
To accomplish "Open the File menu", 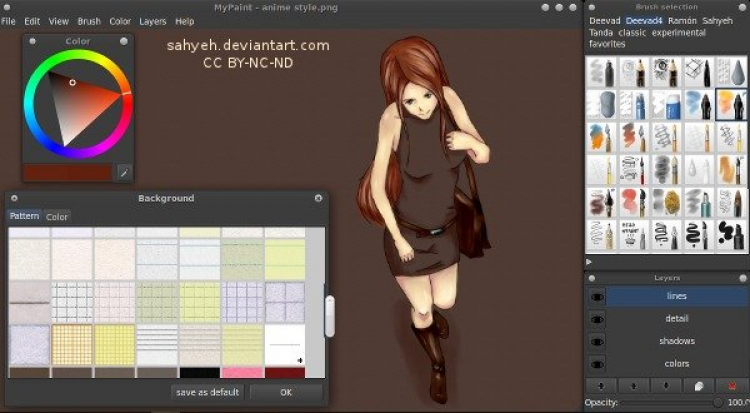I will pyautogui.click(x=8, y=22).
